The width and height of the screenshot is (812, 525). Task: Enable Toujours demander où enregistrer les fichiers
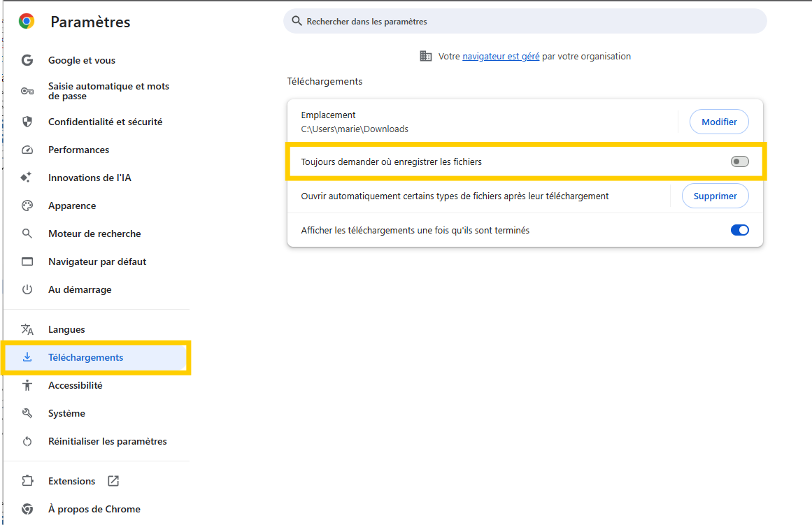point(739,161)
